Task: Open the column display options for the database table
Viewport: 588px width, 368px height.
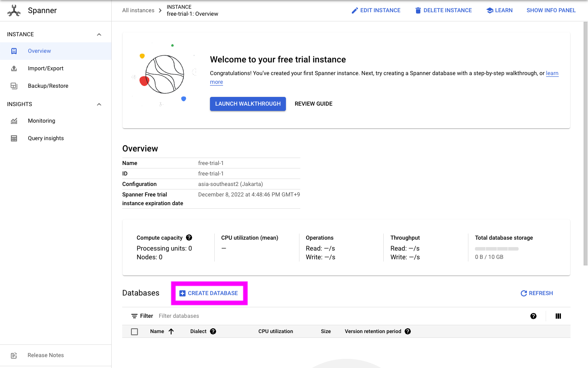Action: click(x=558, y=316)
